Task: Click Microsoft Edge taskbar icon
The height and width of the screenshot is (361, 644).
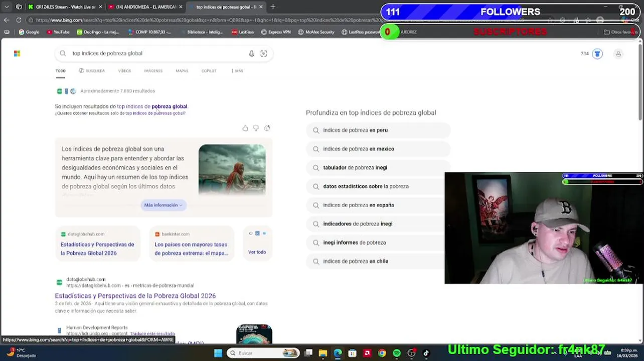Action: click(x=338, y=353)
